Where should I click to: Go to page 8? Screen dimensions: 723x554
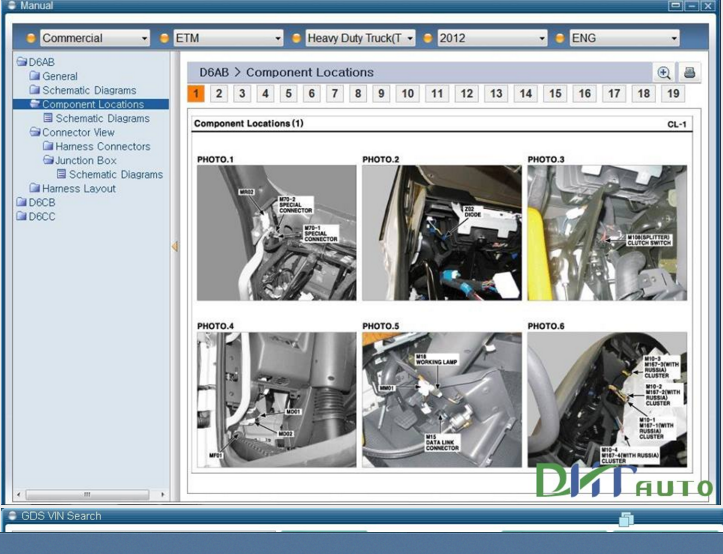click(358, 94)
